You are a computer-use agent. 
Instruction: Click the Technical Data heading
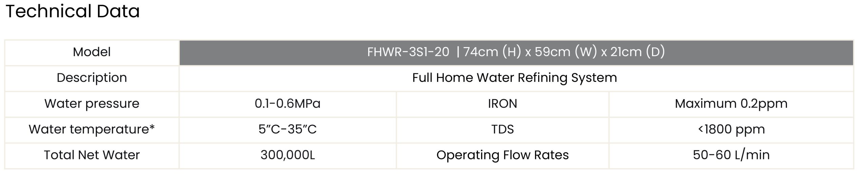click(73, 12)
